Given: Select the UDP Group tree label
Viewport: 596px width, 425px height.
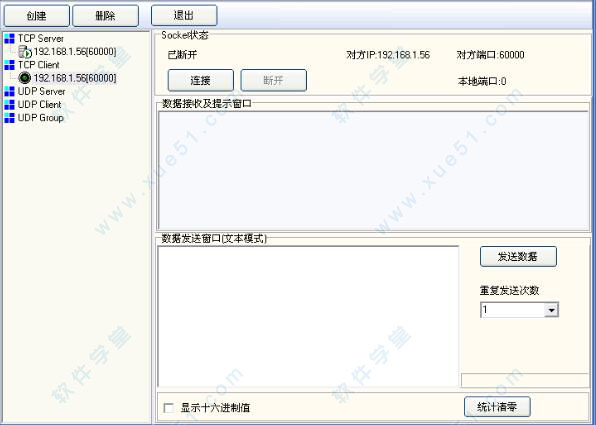Looking at the screenshot, I should [41, 118].
